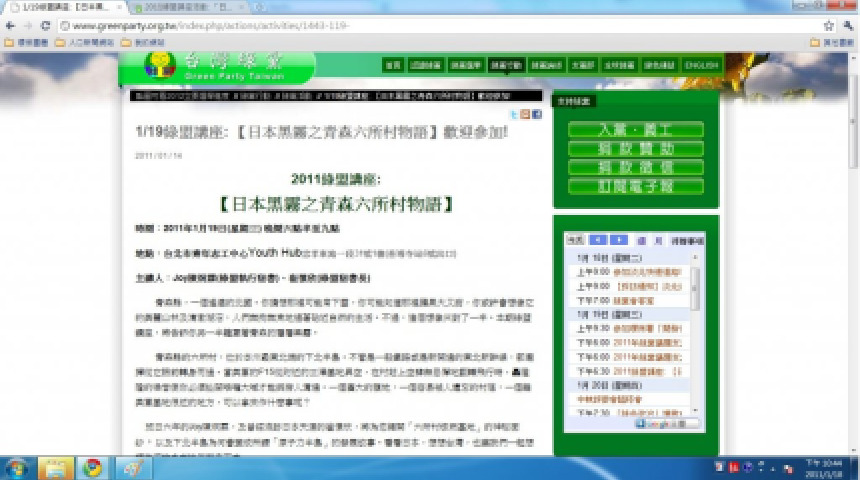The image size is (860, 480).
Task: Open the Chrome wrench settings menu
Action: [x=847, y=25]
